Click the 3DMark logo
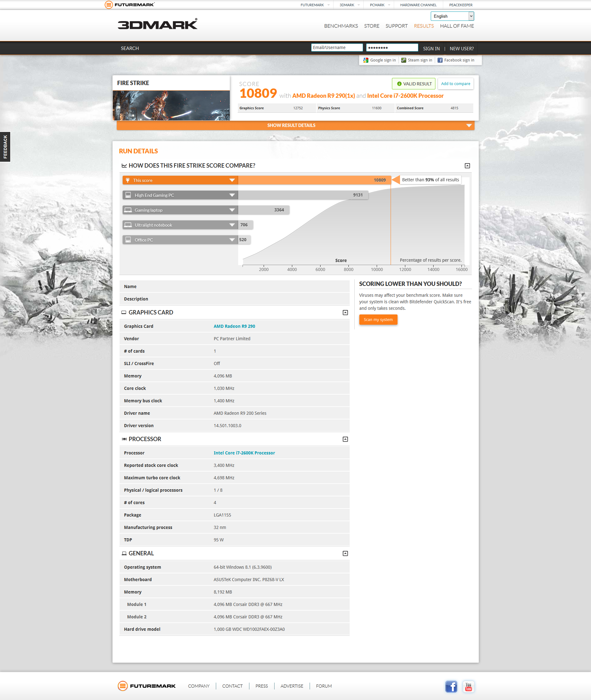The image size is (591, 700). click(157, 24)
